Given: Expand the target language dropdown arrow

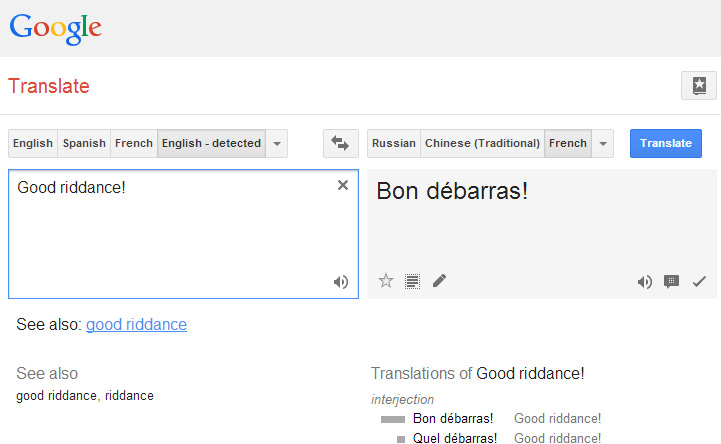Looking at the screenshot, I should point(603,143).
